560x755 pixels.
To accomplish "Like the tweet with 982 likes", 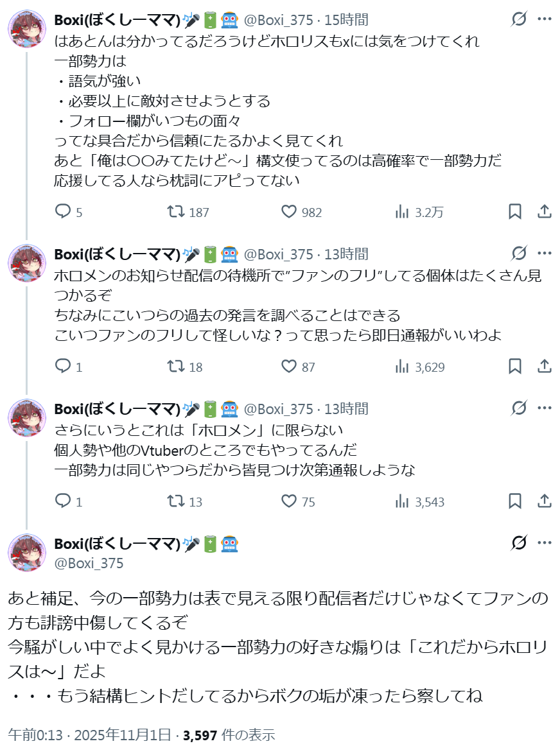I will coord(290,212).
